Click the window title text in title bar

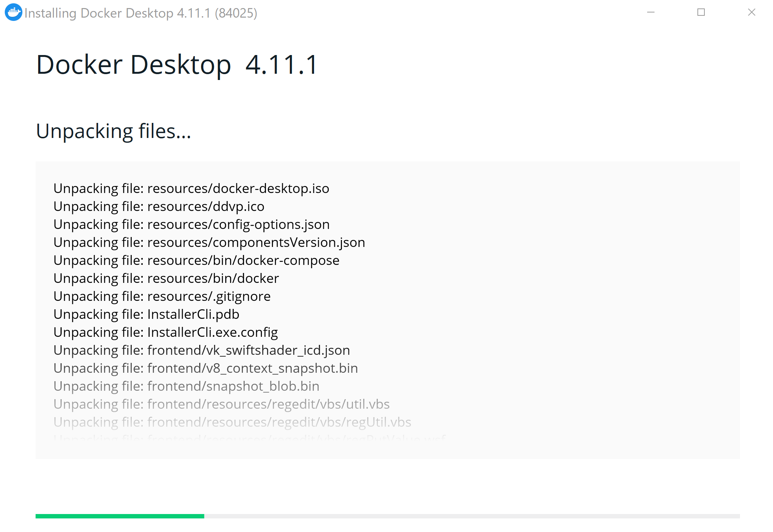(x=141, y=13)
